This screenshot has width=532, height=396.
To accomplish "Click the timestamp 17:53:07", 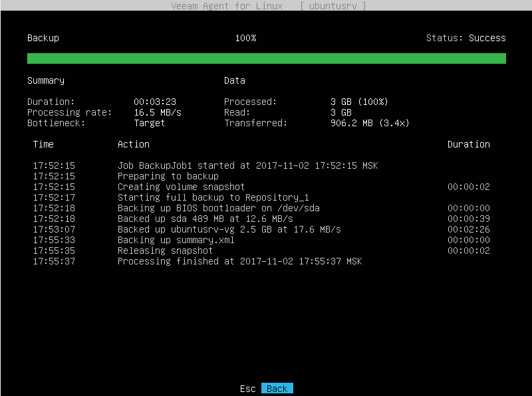I will point(54,229).
